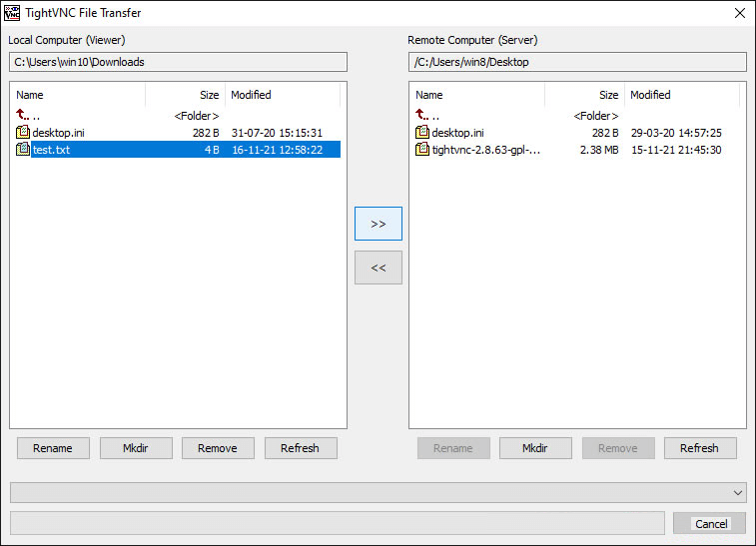
Task: Sort local files by Name column
Action: coord(78,95)
